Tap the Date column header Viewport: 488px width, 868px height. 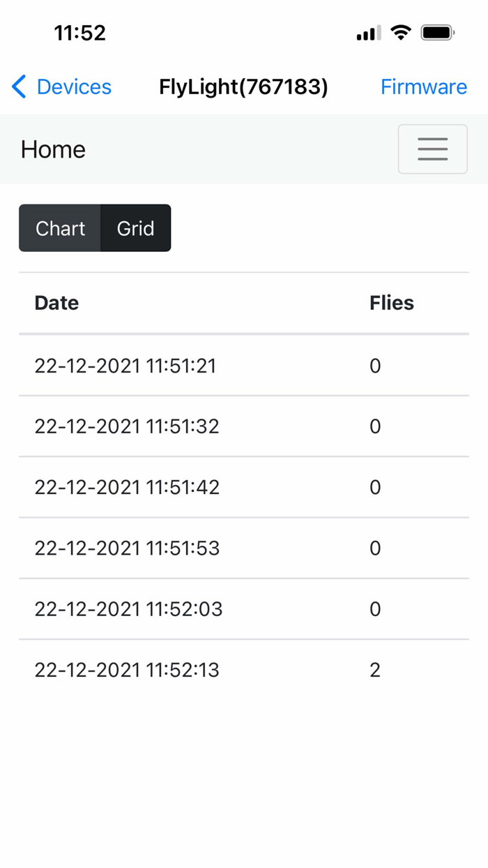pos(56,303)
